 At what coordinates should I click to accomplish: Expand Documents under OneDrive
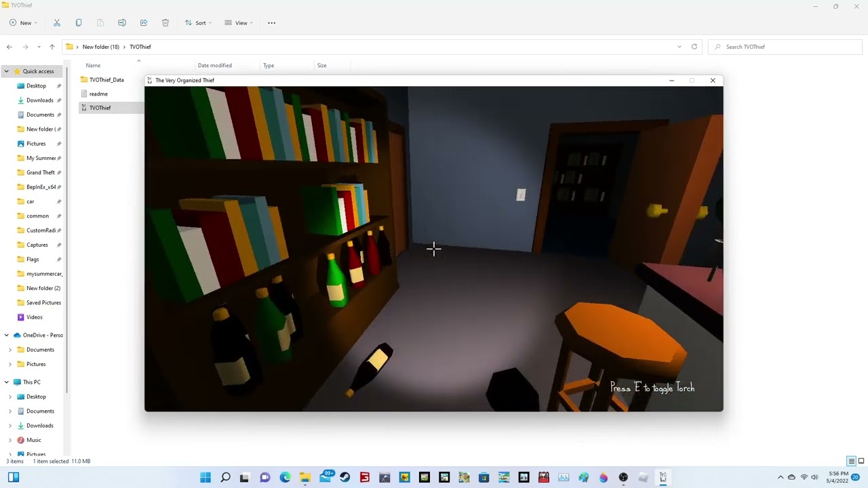click(10, 350)
